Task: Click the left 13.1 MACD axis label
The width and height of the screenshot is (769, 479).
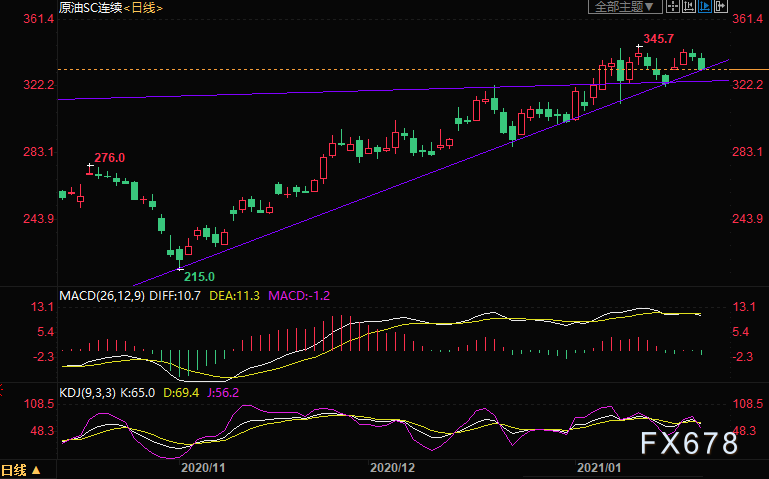Action: tap(42, 307)
